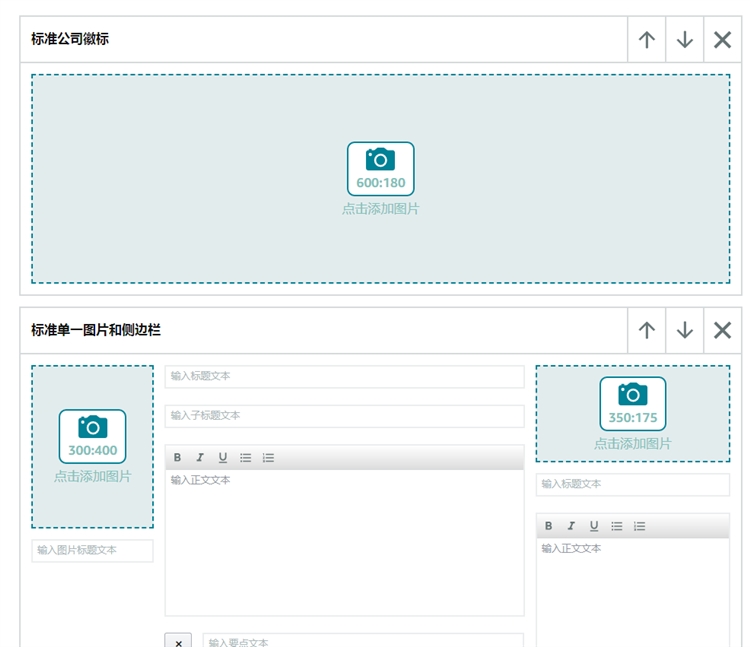Move 标准单一图片和侧边栏 module up
Image resolution: width=750 pixels, height=647 pixels.
[647, 330]
